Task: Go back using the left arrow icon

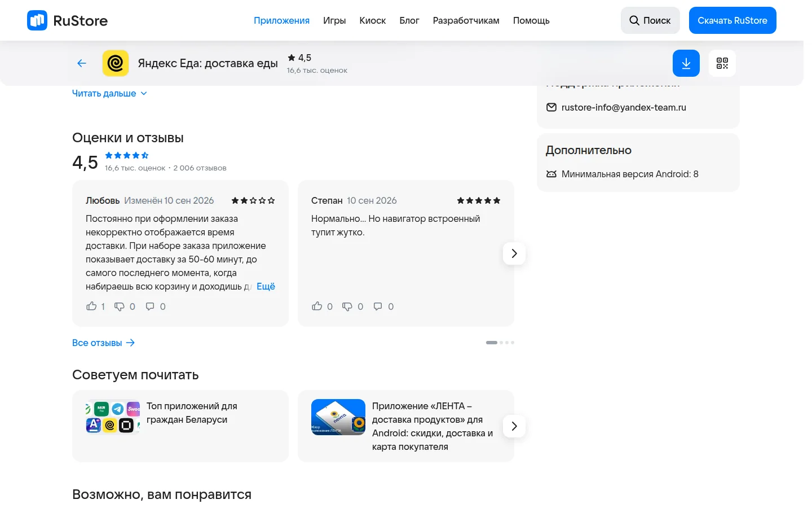Action: point(82,63)
